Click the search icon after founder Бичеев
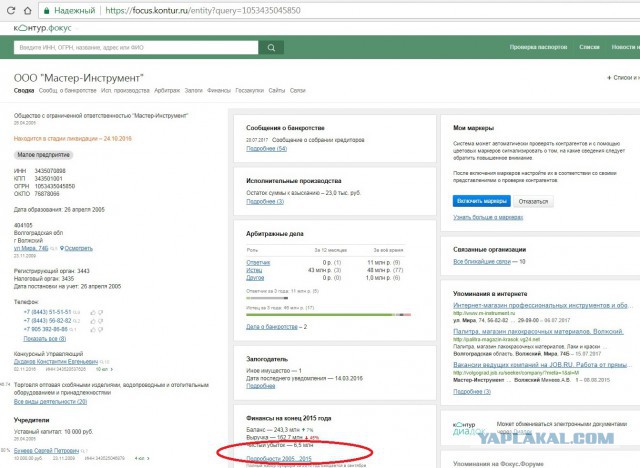This screenshot has width=640, height=468. pyautogui.click(x=84, y=451)
